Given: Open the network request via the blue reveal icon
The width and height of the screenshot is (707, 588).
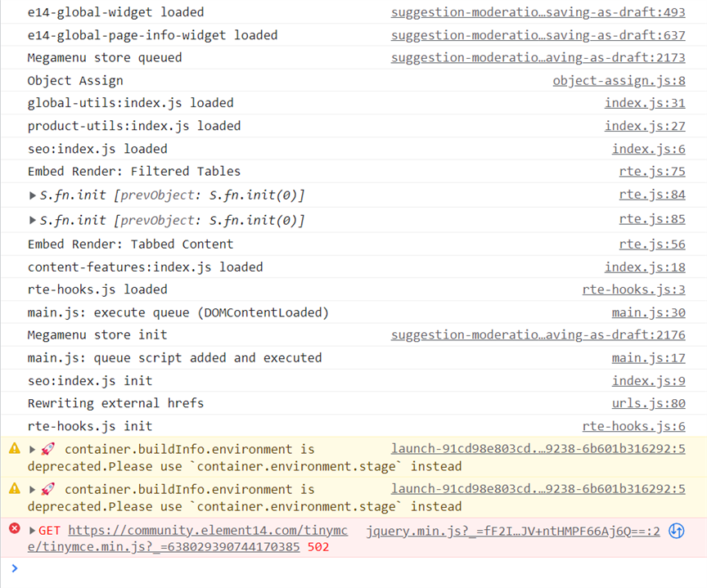Looking at the screenshot, I should click(676, 531).
